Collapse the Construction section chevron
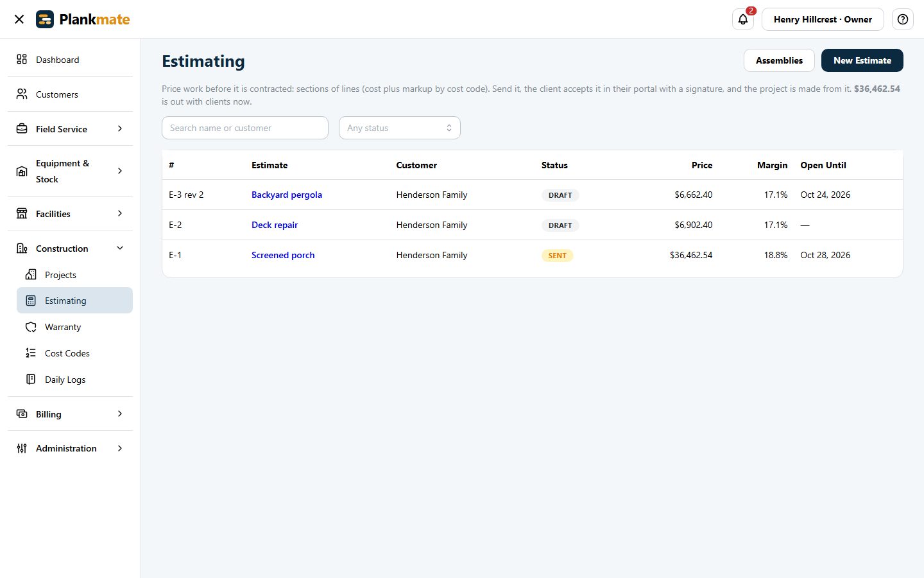The height and width of the screenshot is (578, 924). (x=120, y=248)
